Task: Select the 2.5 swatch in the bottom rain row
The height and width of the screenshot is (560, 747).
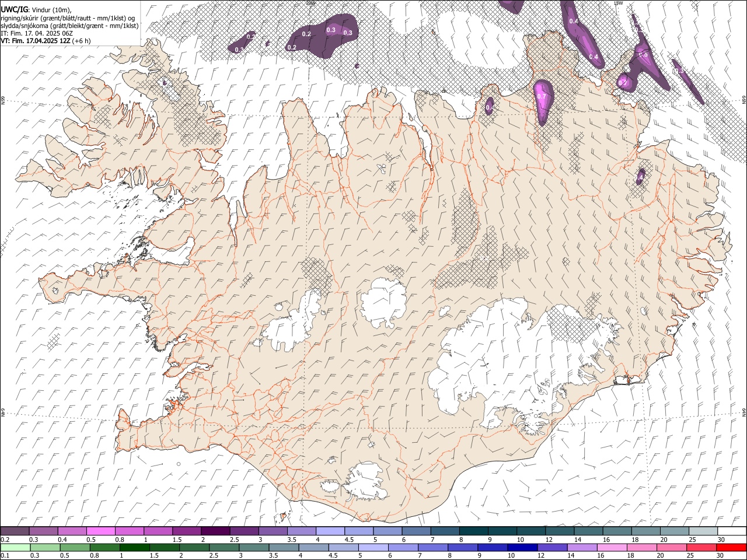Action: click(224, 547)
